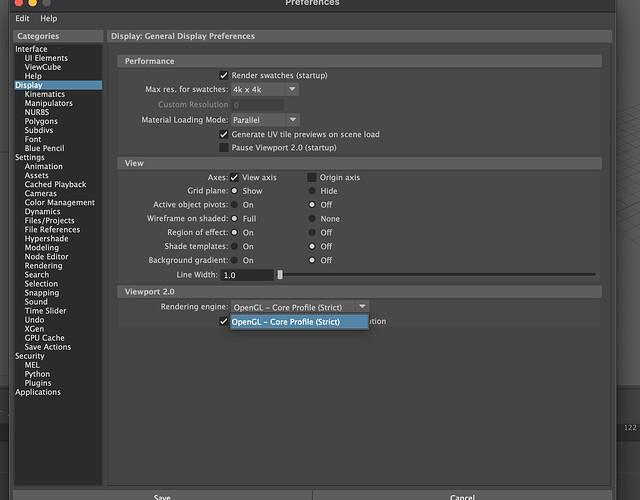Select Search category
The image size is (640, 500).
coord(36,275)
